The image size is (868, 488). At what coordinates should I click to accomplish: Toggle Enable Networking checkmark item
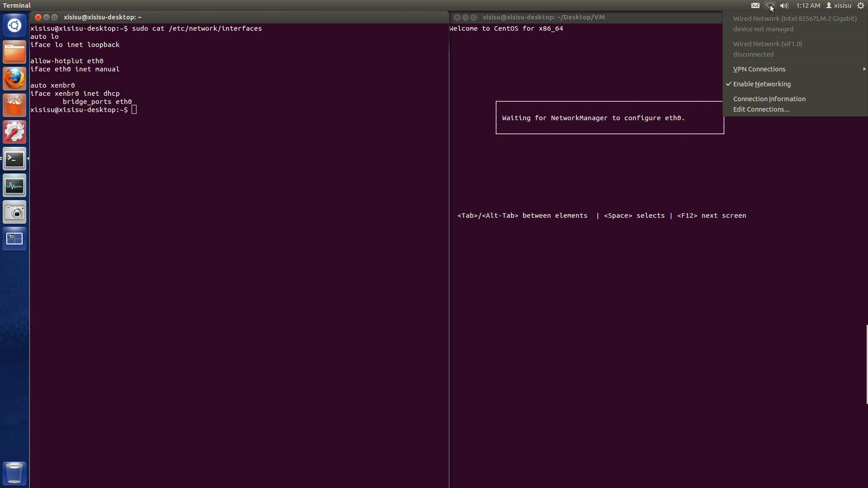[x=762, y=84]
